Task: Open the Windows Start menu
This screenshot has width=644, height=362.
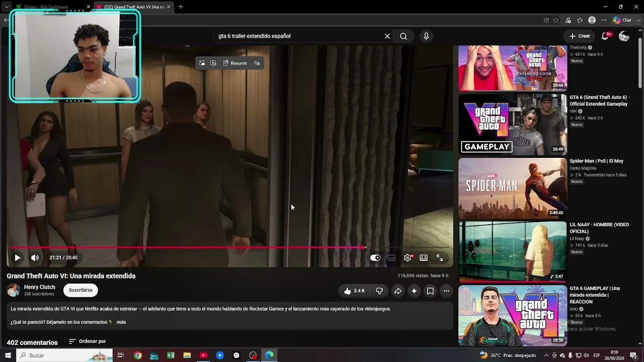Action: click(x=8, y=355)
